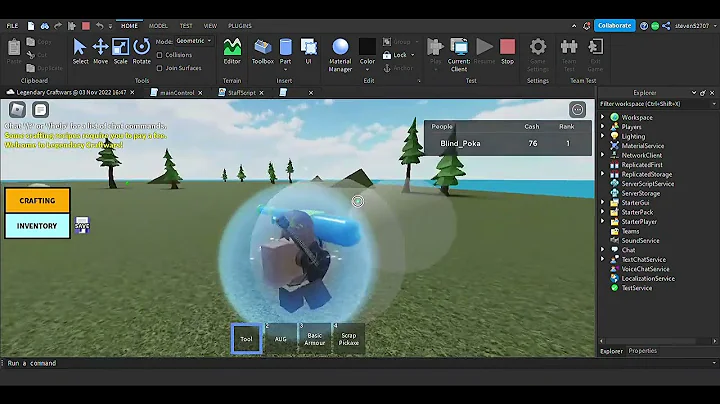Screen dimensions: 720x404
Task: Open the mainControl script tab
Action: pos(177,93)
